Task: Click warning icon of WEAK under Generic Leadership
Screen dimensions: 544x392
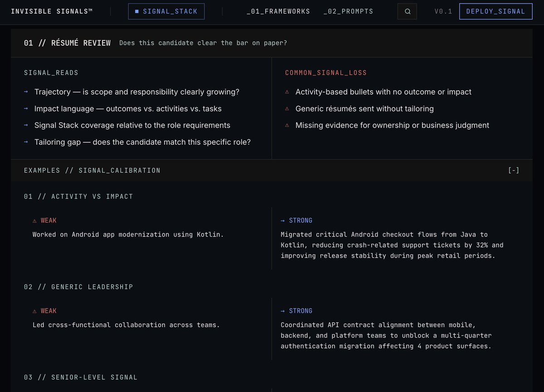Action: click(35, 311)
